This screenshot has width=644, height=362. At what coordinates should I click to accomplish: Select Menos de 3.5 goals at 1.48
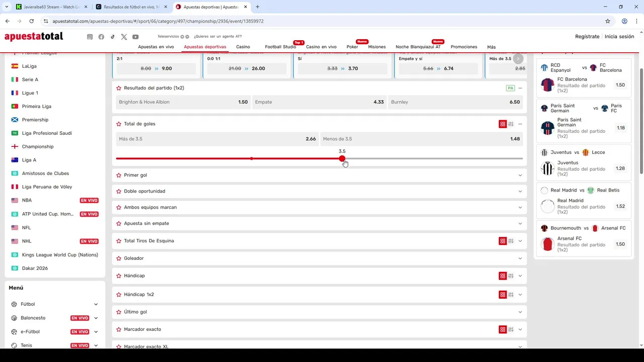(422, 139)
